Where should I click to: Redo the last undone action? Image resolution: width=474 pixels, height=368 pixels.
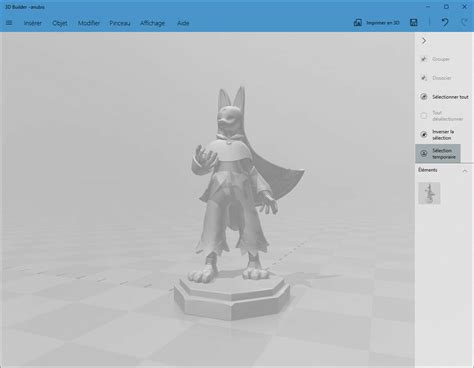pos(464,22)
